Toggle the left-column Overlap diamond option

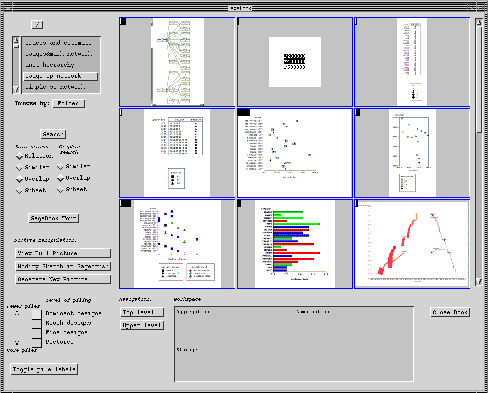pyautogui.click(x=19, y=179)
